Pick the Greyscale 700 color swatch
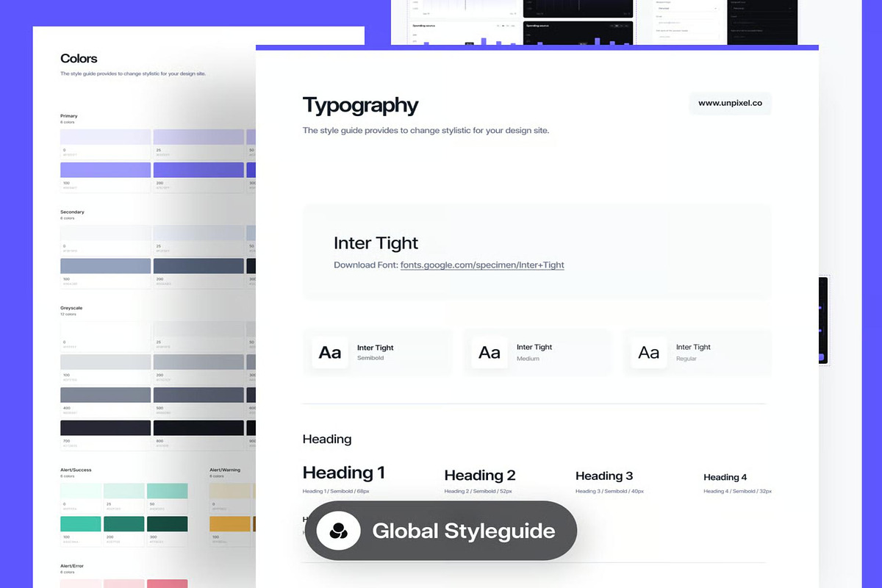This screenshot has width=882, height=588. [106, 428]
